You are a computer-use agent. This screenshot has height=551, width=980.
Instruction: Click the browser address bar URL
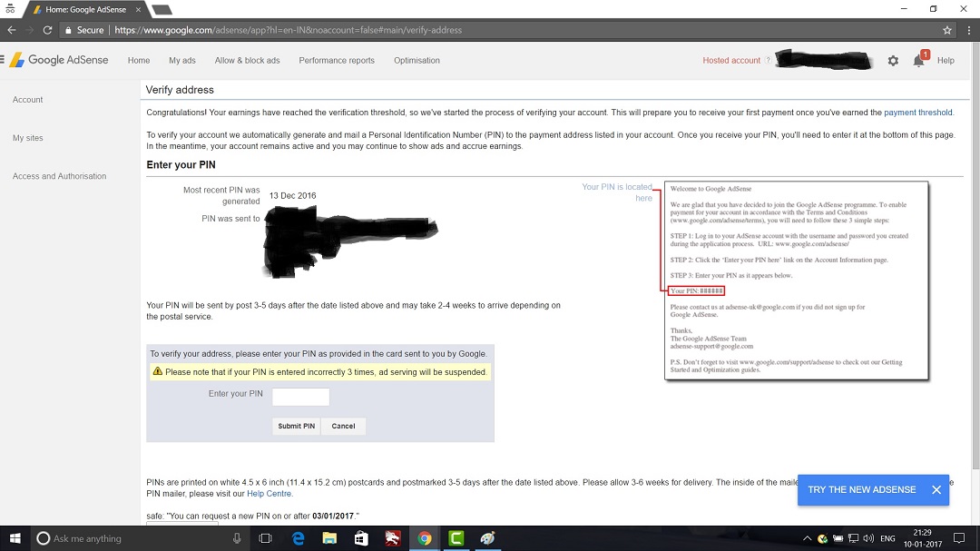(x=289, y=30)
